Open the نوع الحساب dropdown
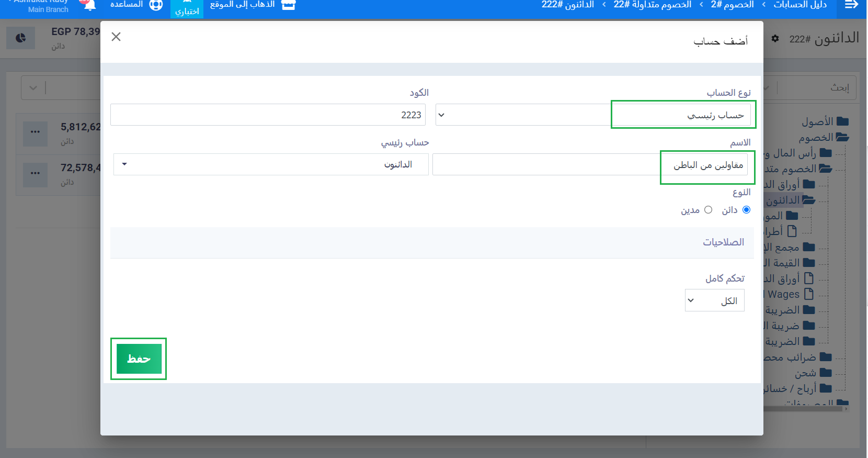 tap(594, 115)
